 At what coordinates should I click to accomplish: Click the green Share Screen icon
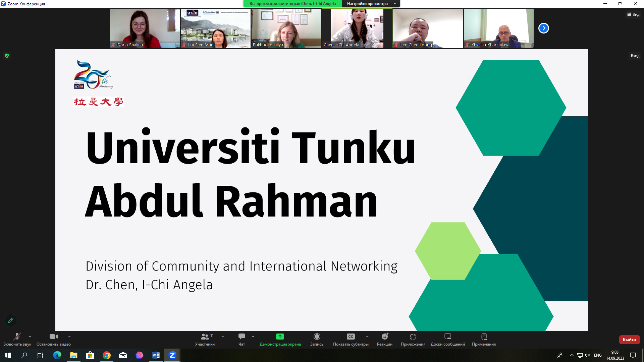[280, 337]
